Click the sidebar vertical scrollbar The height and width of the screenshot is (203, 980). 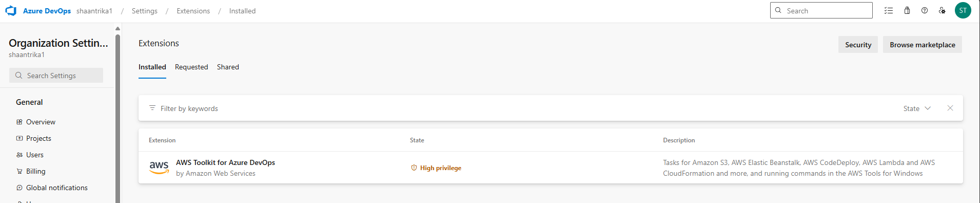[x=117, y=118]
